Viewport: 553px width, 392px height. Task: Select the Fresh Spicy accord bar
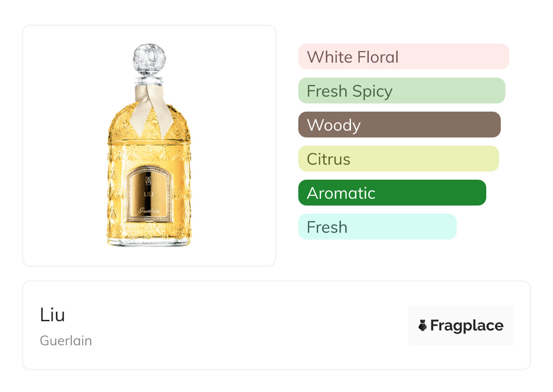tap(401, 91)
